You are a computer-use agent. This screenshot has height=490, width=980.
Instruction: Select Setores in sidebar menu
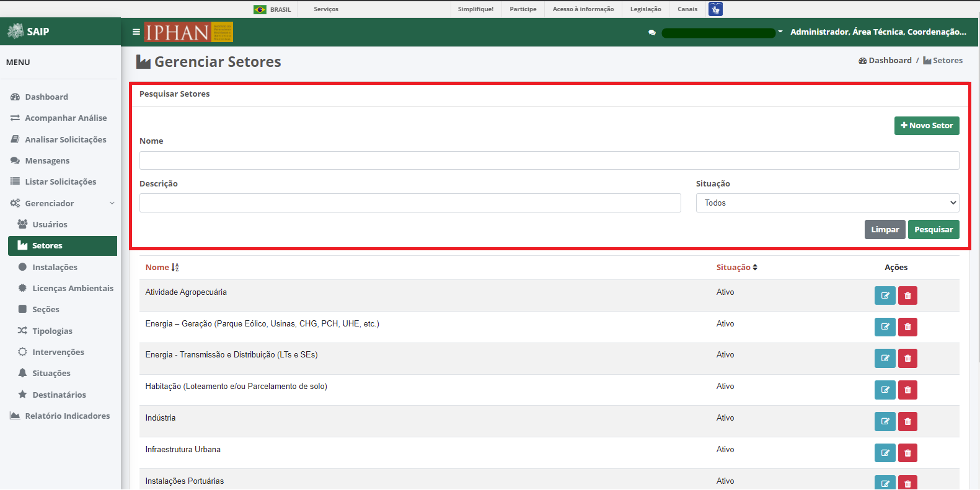pos(63,246)
